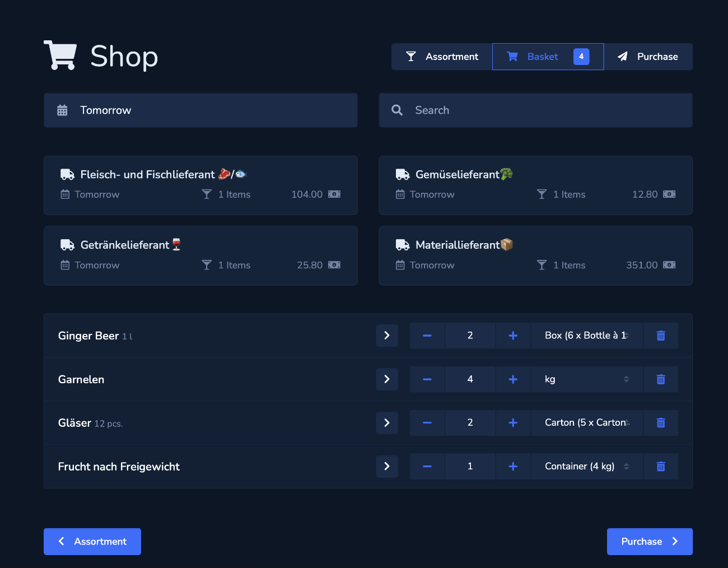Delete Ginger Beer from the basket
The width and height of the screenshot is (728, 568).
[661, 336]
